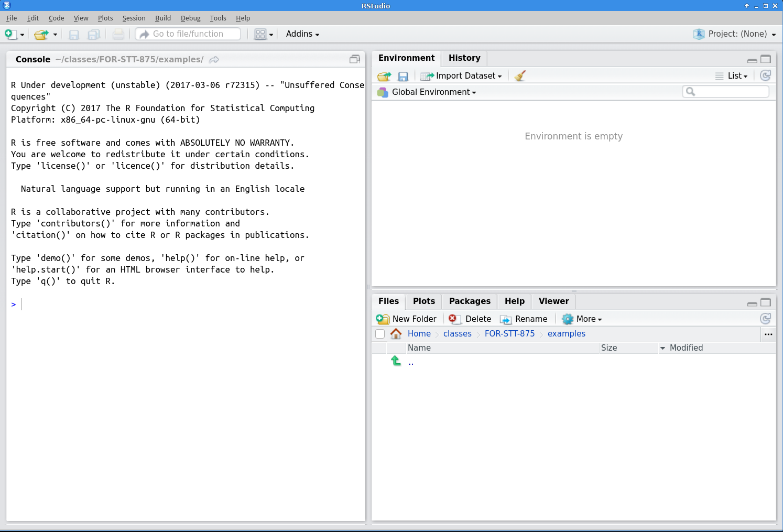The height and width of the screenshot is (532, 783).
Task: Open the More gear dropdown
Action: point(582,319)
